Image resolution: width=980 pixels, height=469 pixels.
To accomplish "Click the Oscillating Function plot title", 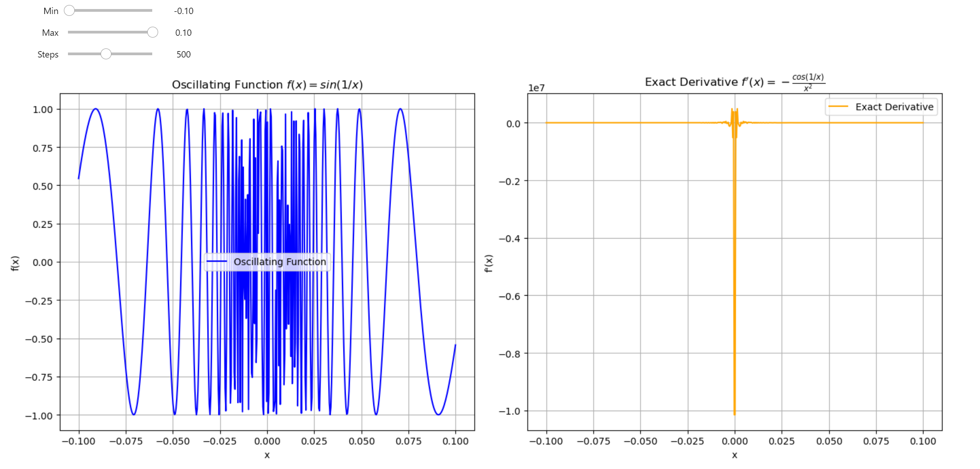I will pos(267,85).
